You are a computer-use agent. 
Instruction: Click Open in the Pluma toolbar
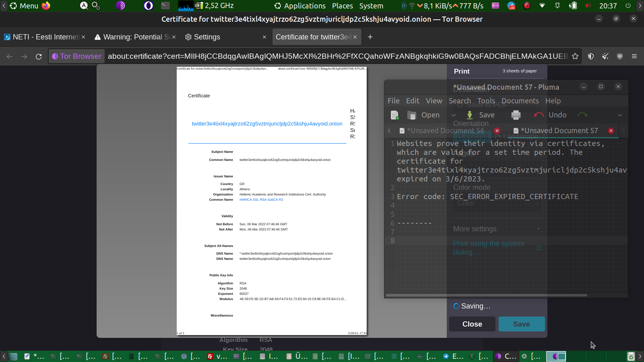[x=423, y=115]
